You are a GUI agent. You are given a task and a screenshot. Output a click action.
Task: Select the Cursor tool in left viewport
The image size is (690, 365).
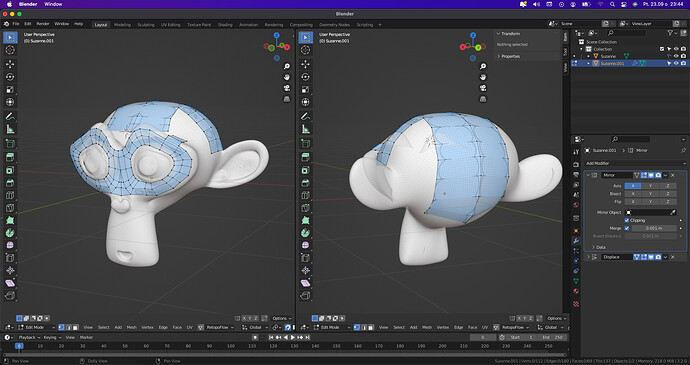10,50
